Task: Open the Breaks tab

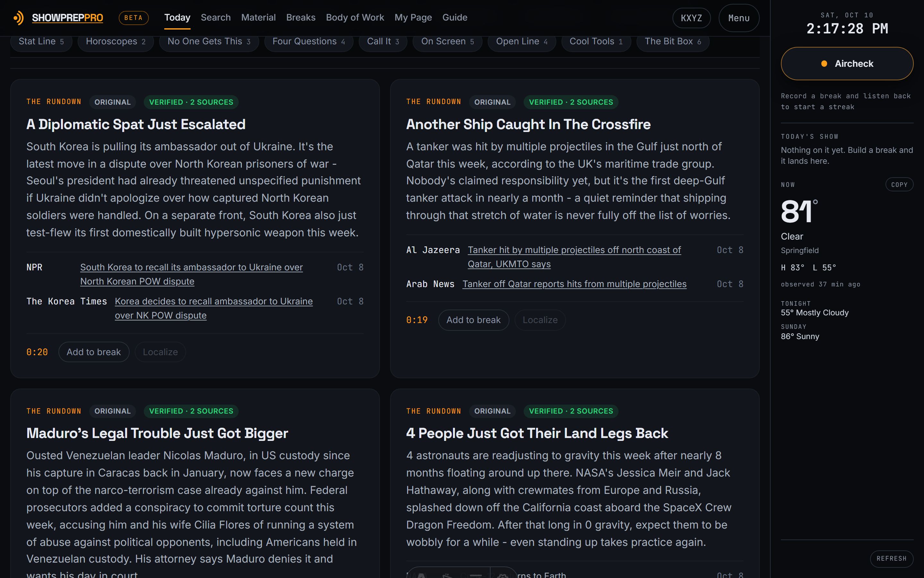Action: tap(301, 18)
